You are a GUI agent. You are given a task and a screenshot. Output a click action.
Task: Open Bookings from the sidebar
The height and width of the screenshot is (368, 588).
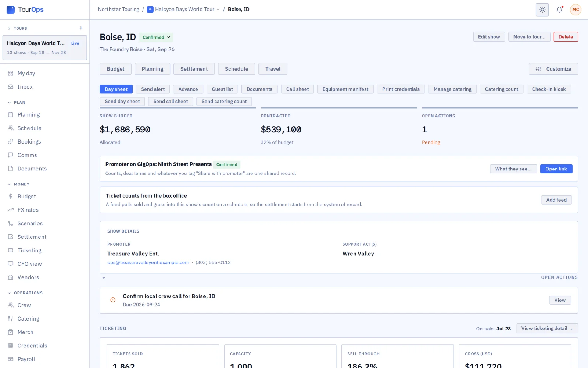click(x=44, y=142)
